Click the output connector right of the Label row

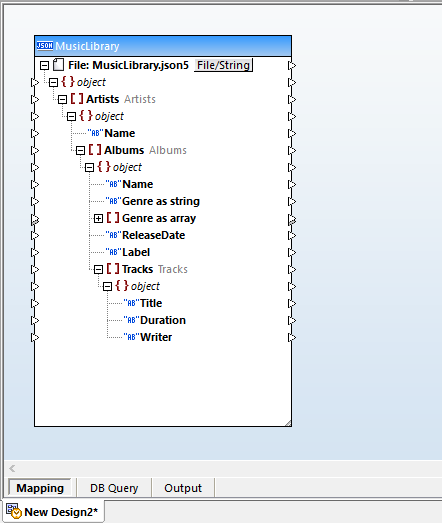(x=292, y=252)
